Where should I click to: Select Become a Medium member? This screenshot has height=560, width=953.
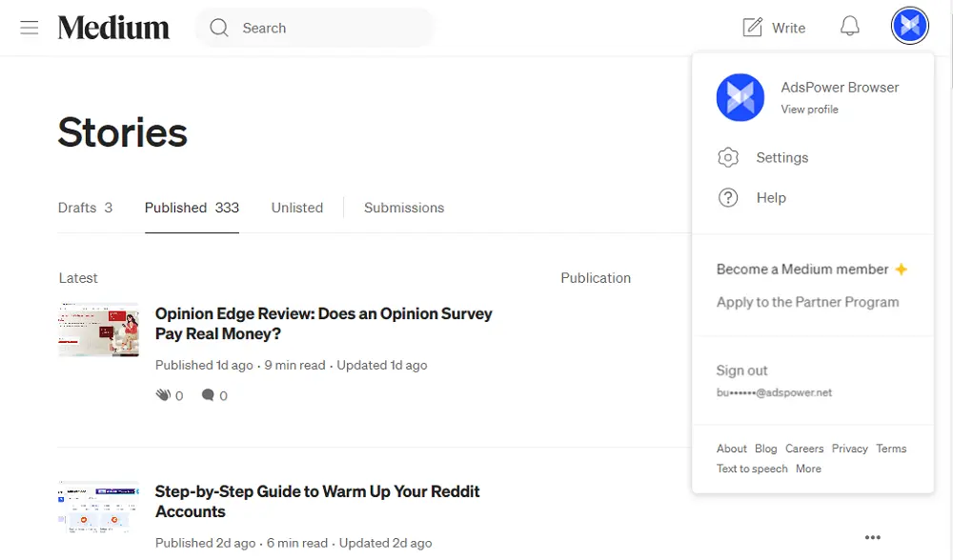click(x=802, y=270)
